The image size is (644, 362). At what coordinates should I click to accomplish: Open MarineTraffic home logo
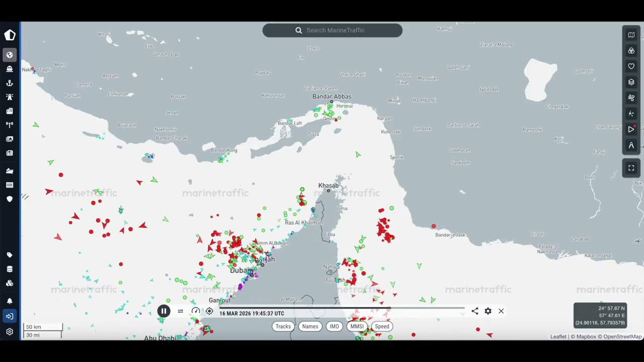click(10, 35)
